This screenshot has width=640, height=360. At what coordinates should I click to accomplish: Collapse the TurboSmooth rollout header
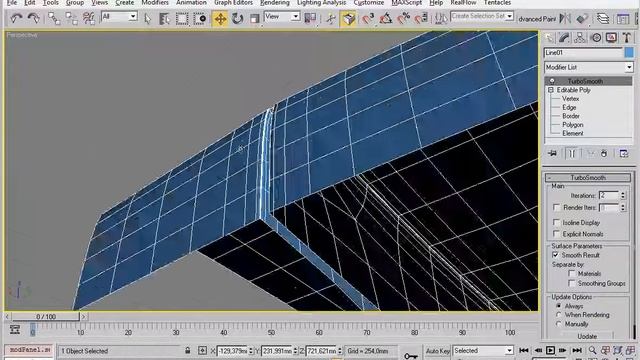[x=588, y=178]
